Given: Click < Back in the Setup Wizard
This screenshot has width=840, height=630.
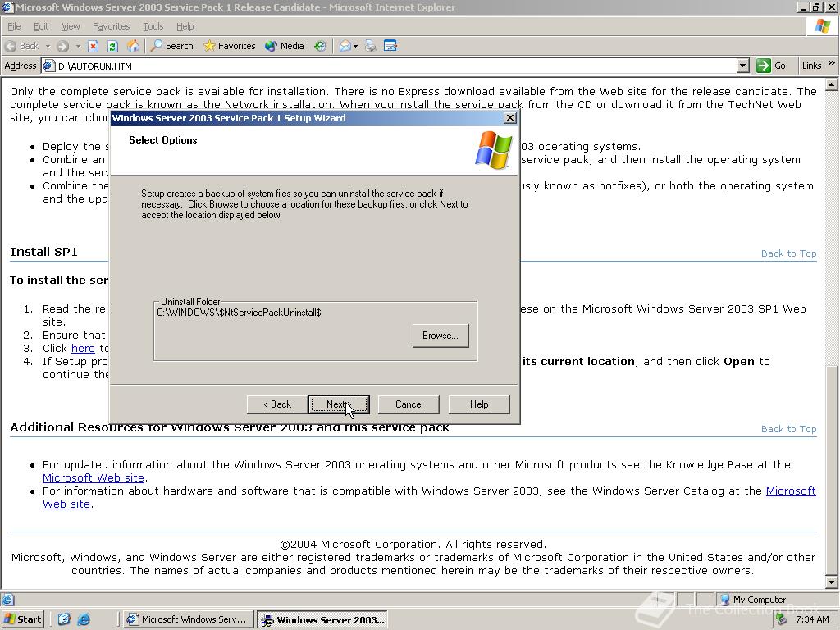Looking at the screenshot, I should point(277,404).
